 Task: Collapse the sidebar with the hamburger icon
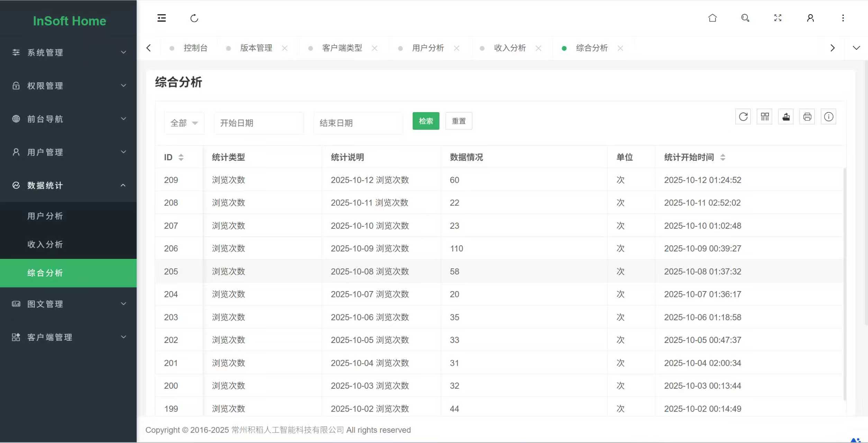click(161, 18)
